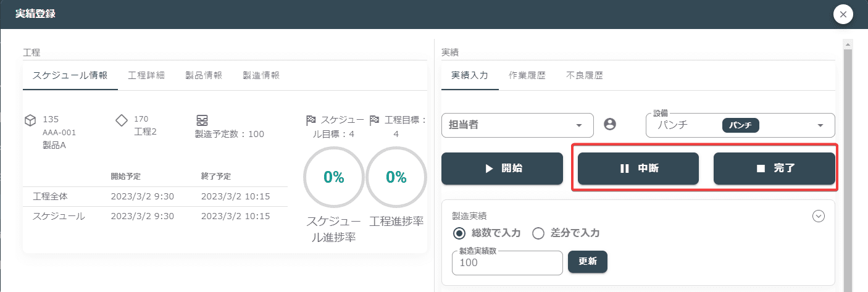Click the 開始予定 column header
The height and width of the screenshot is (292, 868).
click(126, 177)
